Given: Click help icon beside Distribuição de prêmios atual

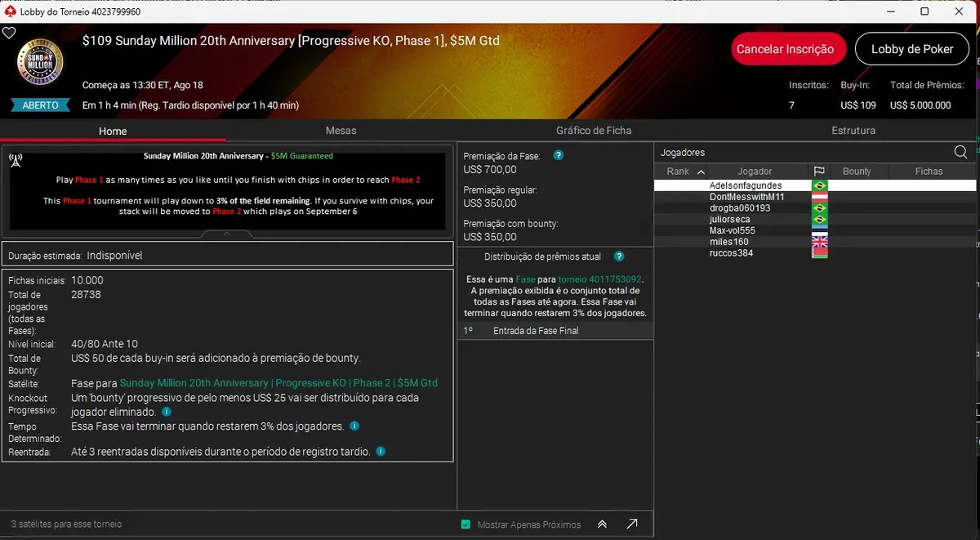Looking at the screenshot, I should (619, 257).
